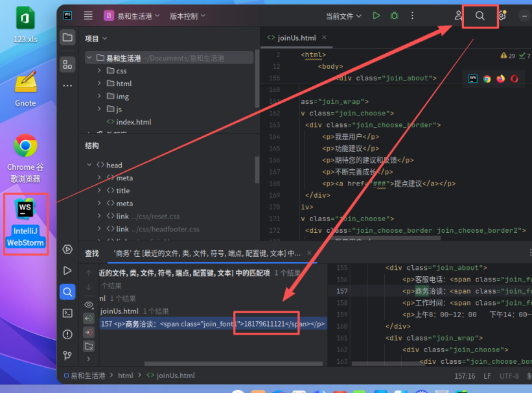The height and width of the screenshot is (393, 532).
Task: Toggle preview eye icon in Find panel
Action: point(89,305)
